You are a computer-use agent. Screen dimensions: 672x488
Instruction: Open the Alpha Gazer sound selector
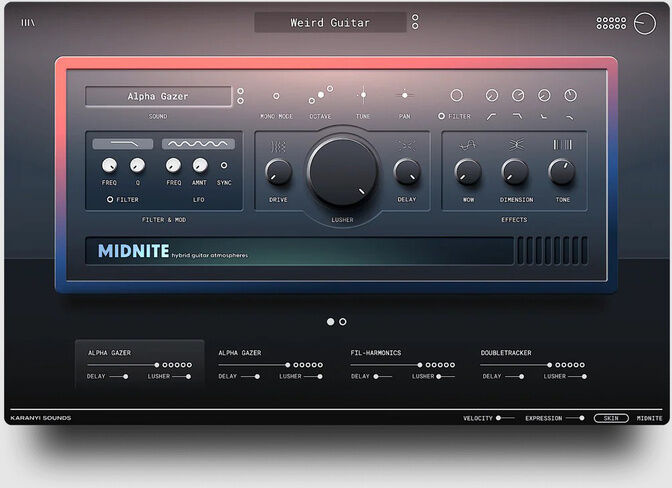(x=158, y=96)
